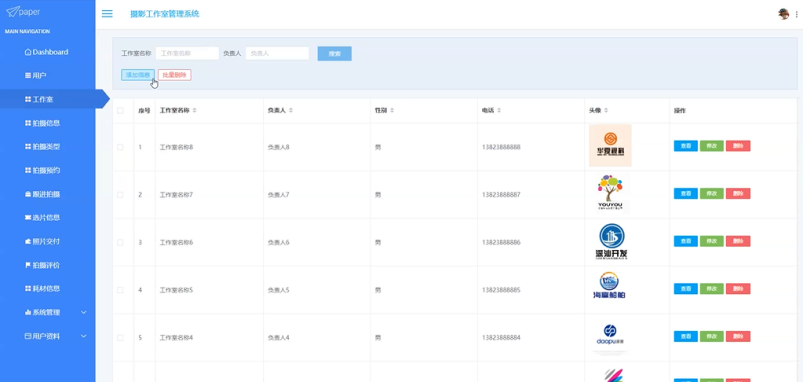This screenshot has height=382, width=804.
Task: Click the 负责人6 cell
Action: 278,242
